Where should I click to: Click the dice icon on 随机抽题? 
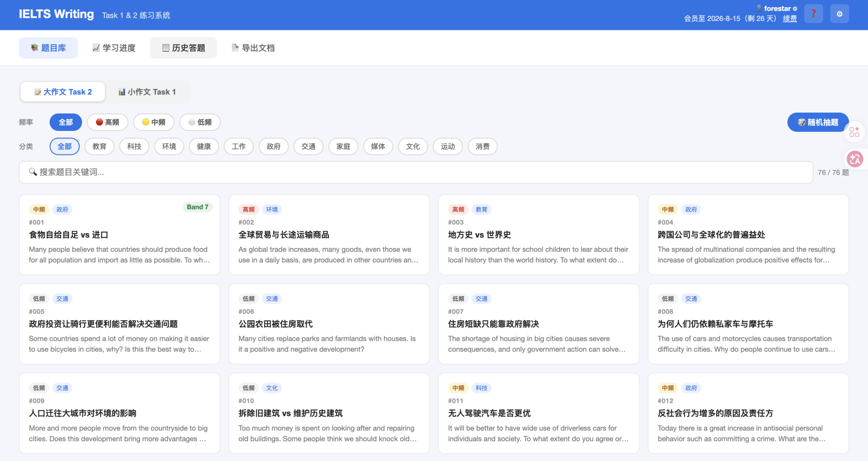pos(802,122)
